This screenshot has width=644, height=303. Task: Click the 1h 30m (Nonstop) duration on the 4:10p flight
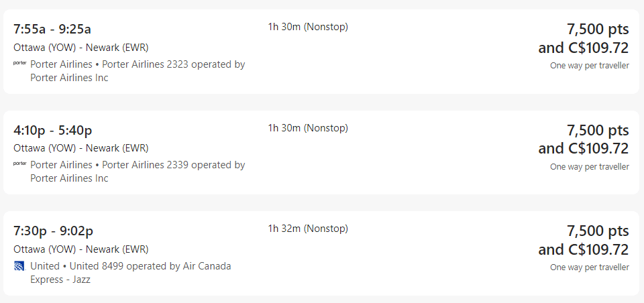pos(308,128)
